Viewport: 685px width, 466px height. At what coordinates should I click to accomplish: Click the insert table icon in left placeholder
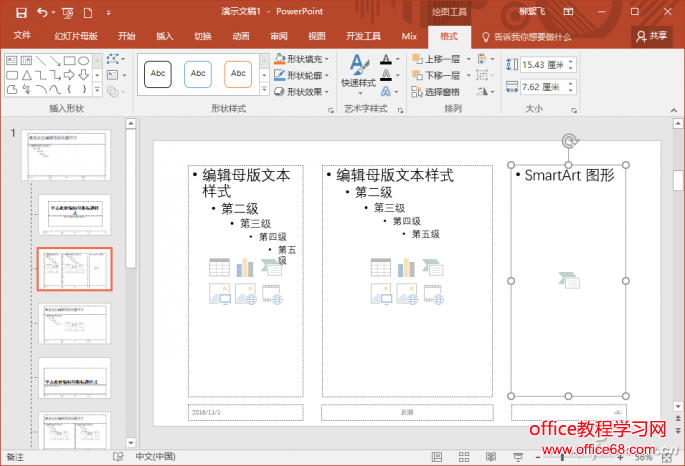pyautogui.click(x=220, y=267)
